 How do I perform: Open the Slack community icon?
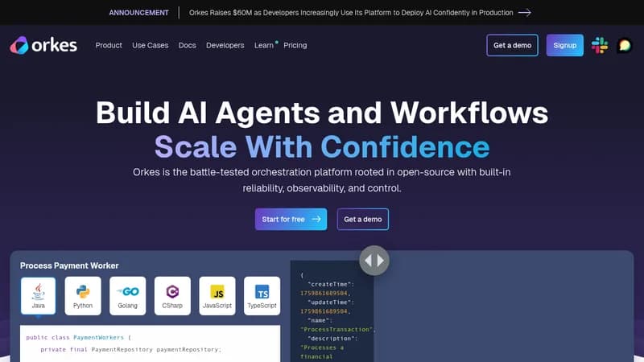pos(600,45)
